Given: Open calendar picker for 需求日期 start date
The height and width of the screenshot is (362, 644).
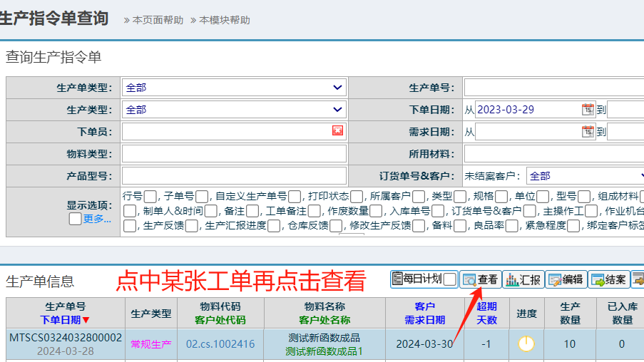Looking at the screenshot, I should (588, 132).
